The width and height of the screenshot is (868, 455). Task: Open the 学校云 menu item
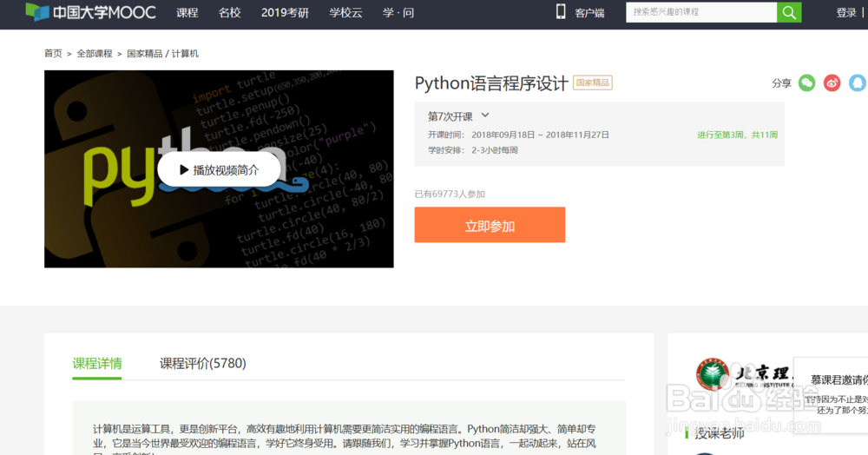tap(345, 13)
